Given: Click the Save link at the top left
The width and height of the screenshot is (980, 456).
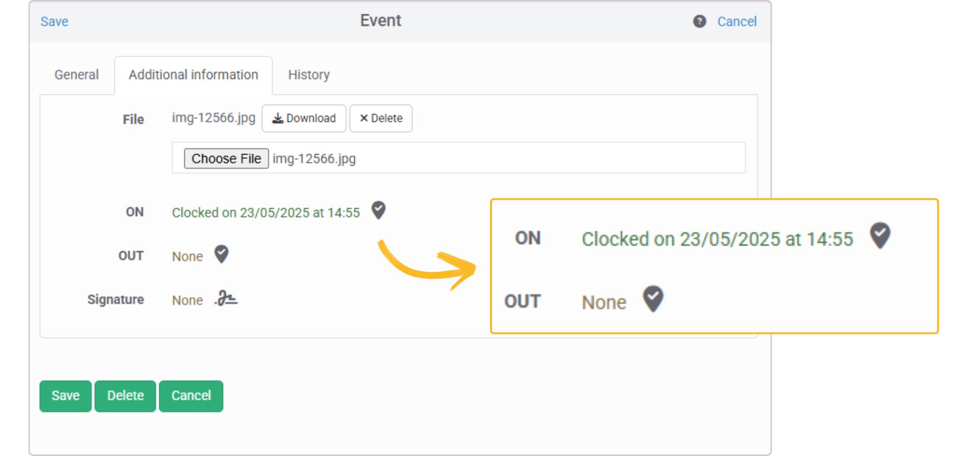Looking at the screenshot, I should coord(54,21).
